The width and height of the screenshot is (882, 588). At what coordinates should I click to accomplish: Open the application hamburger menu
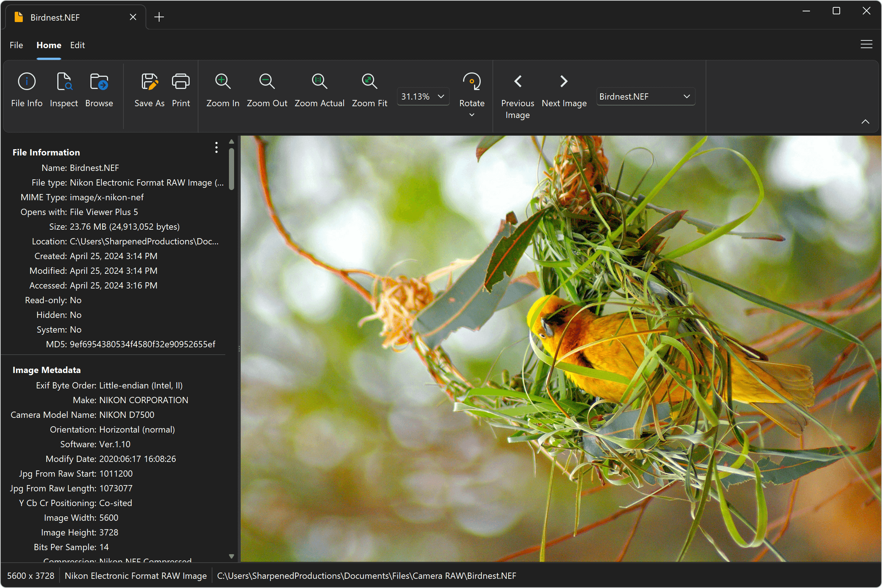[x=866, y=44]
